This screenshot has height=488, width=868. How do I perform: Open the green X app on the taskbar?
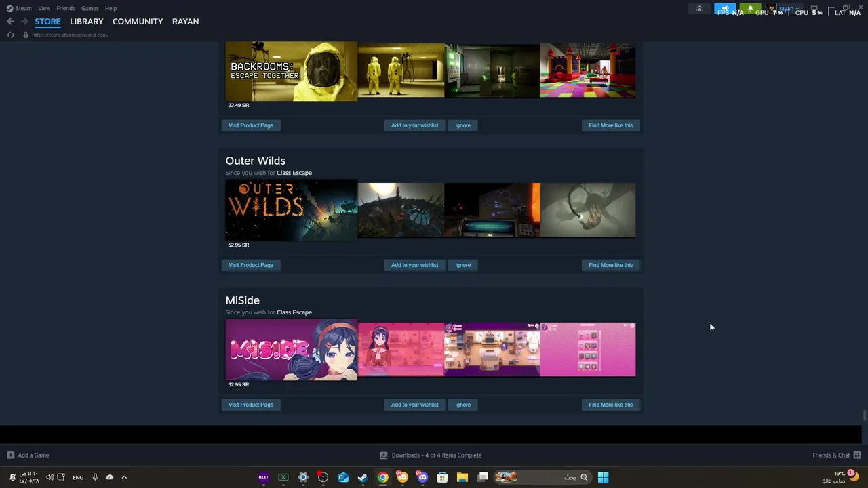click(x=283, y=477)
